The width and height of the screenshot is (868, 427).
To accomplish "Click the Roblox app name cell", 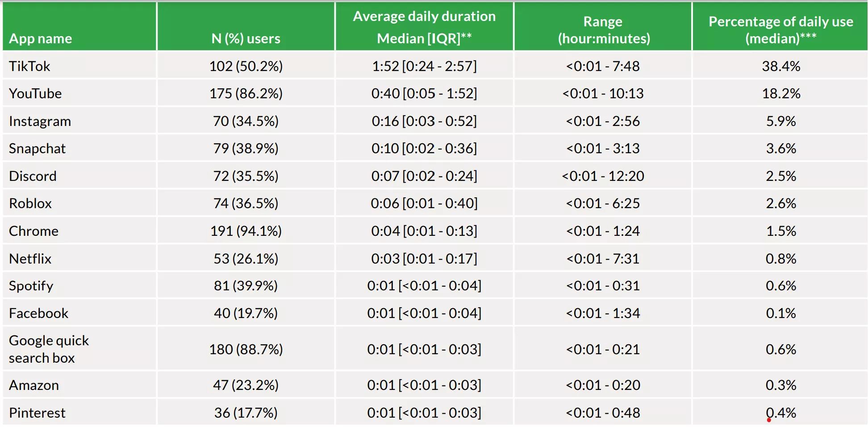I will click(x=30, y=203).
